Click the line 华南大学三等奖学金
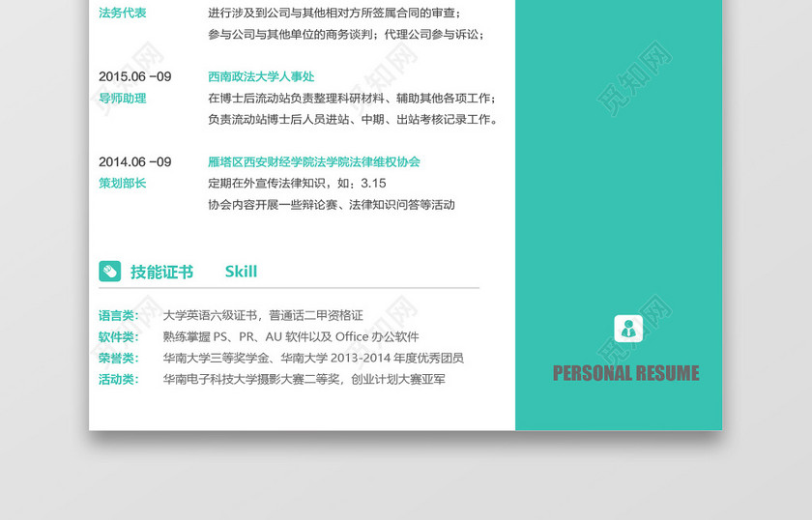The width and height of the screenshot is (812, 520). (313, 359)
